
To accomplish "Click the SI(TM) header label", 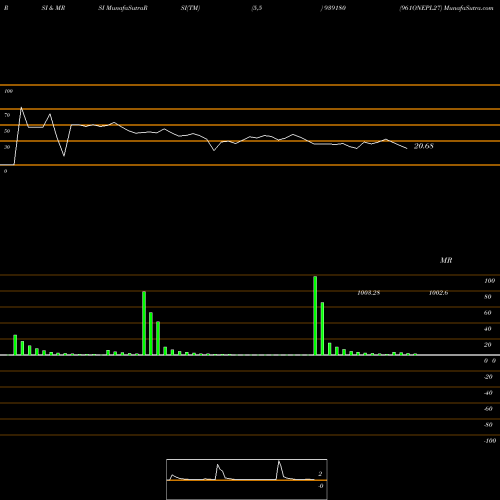I will 190,8.
